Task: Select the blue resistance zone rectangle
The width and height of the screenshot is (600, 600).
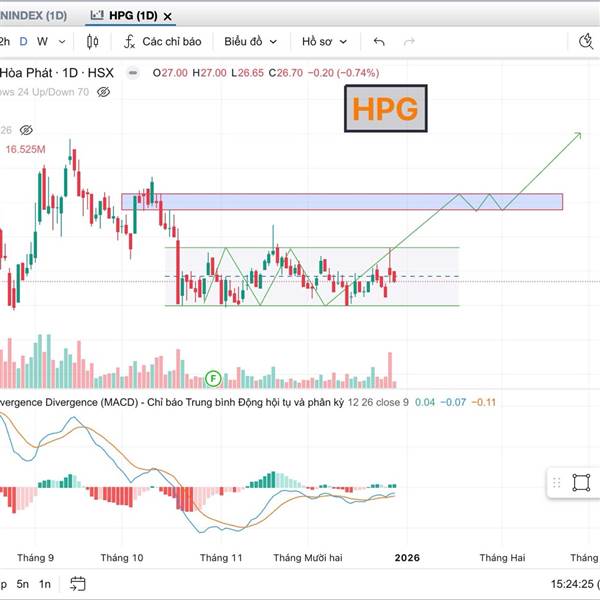Action: pos(342,202)
